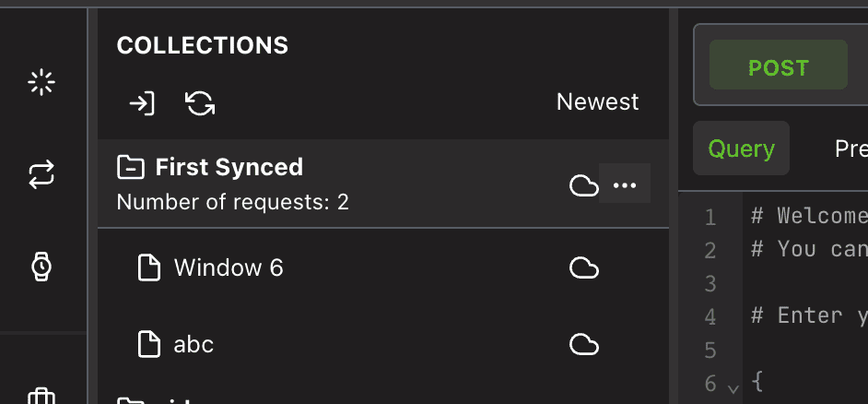Click the watch icon in sidebar

pyautogui.click(x=41, y=267)
